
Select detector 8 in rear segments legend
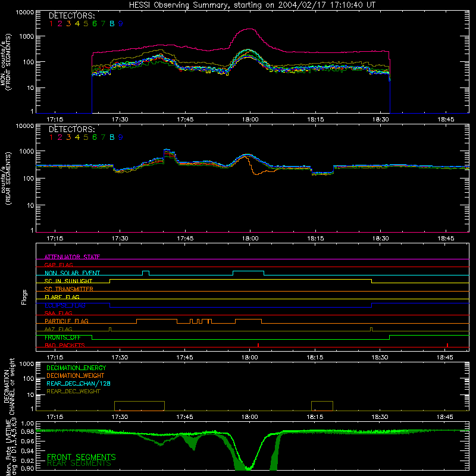[112, 137]
